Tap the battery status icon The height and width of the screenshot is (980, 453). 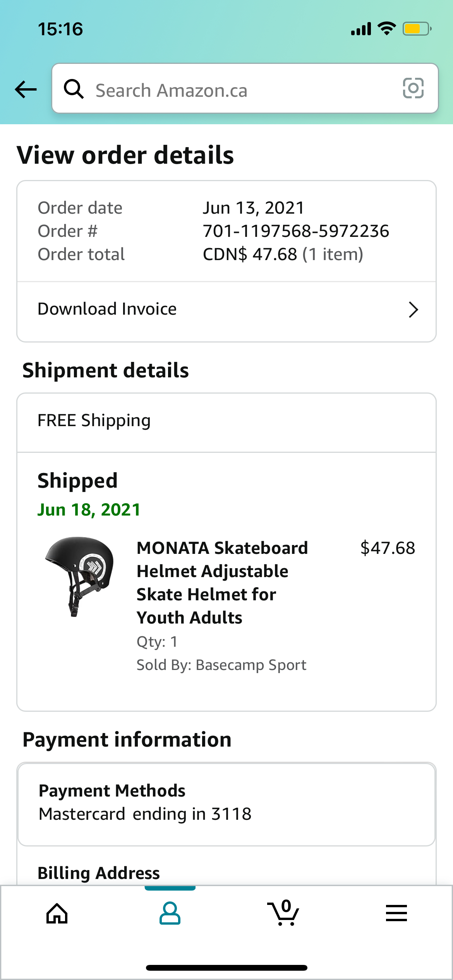click(x=417, y=29)
